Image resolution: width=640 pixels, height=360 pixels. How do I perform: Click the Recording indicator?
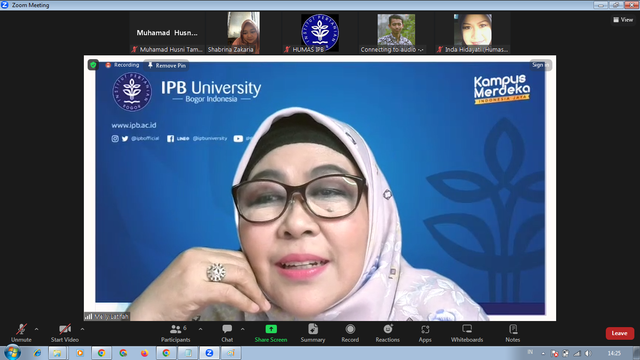[x=122, y=65]
